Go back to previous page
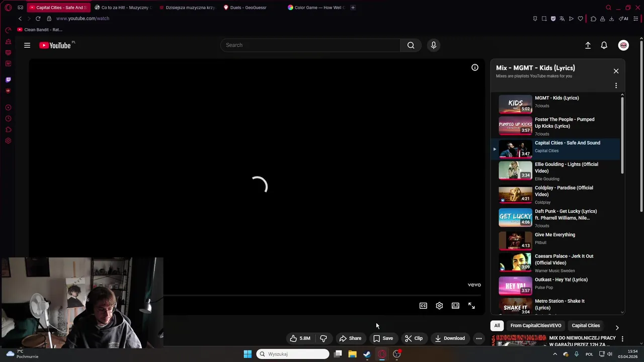 click(x=20, y=19)
